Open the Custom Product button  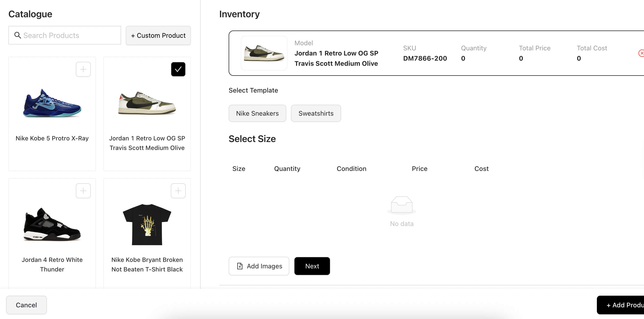[158, 35]
